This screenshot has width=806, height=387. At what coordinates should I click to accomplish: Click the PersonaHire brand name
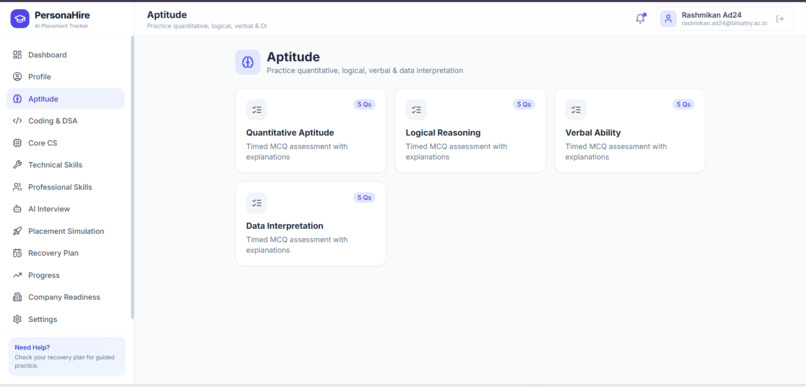pos(62,15)
